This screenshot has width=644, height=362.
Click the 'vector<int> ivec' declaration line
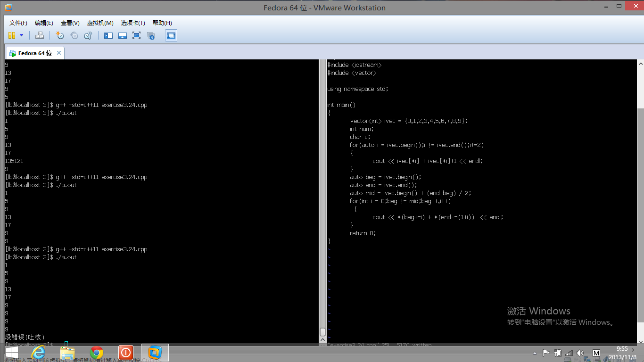click(409, 121)
